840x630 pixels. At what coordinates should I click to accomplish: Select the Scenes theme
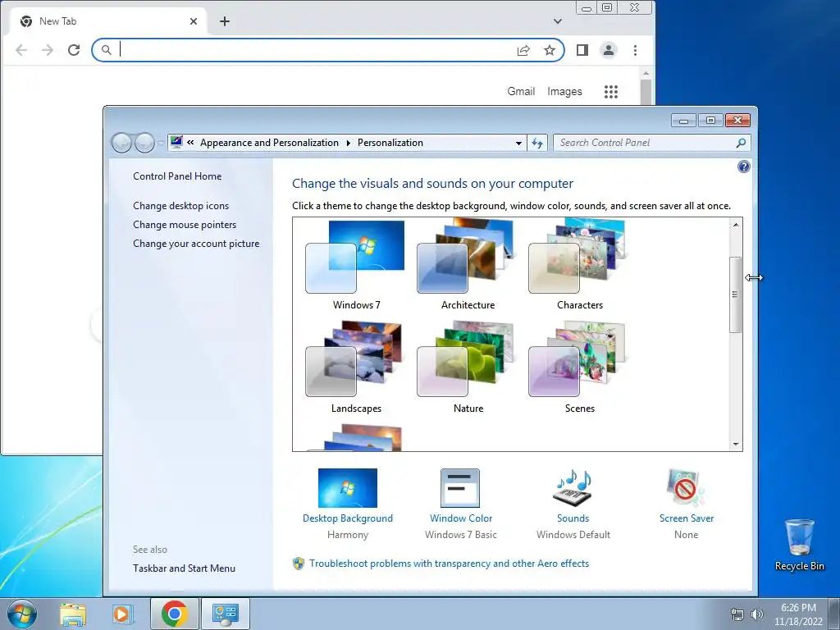pos(579,368)
